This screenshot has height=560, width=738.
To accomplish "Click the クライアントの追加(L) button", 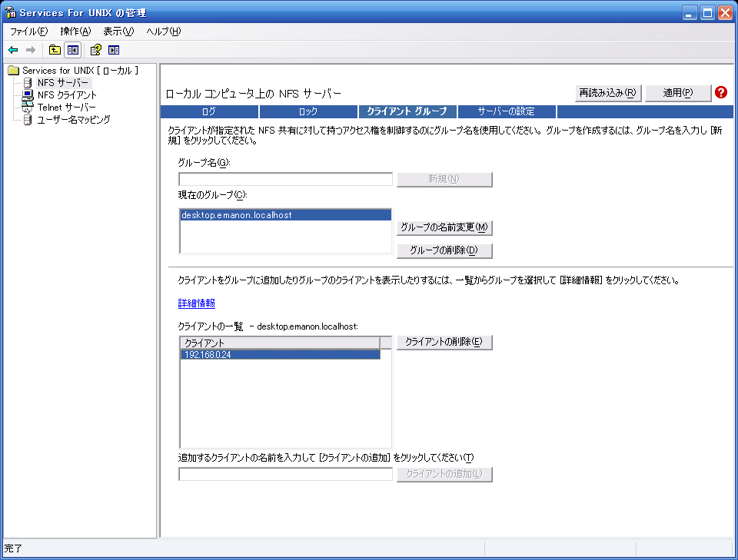I will pyautogui.click(x=444, y=474).
